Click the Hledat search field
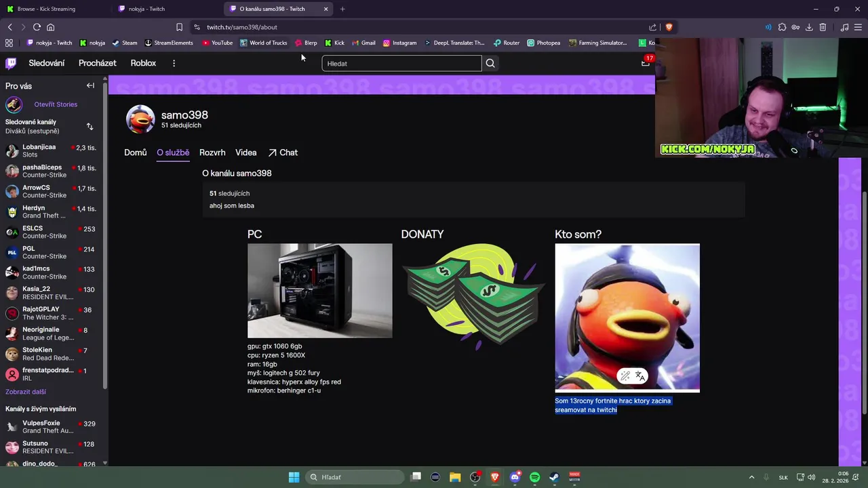The height and width of the screenshot is (488, 868). point(401,63)
